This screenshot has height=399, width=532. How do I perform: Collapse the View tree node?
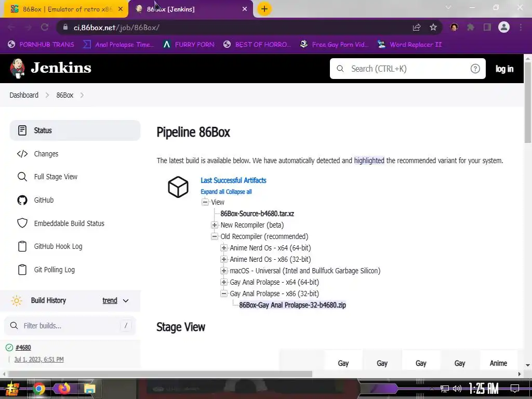tap(205, 202)
